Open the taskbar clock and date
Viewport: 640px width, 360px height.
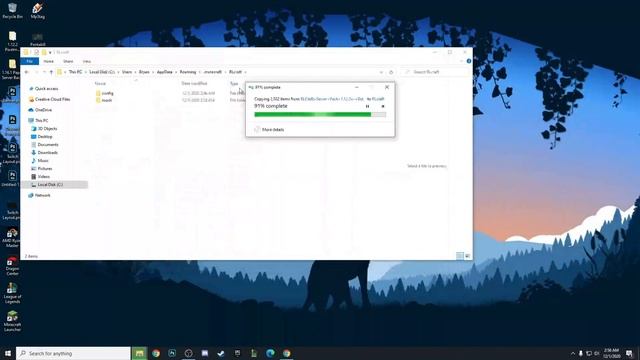(611, 353)
